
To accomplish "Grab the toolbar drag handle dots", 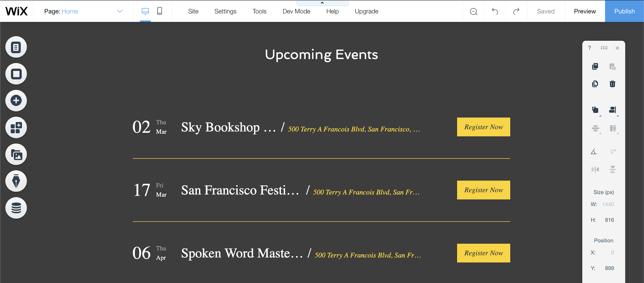I will [x=604, y=48].
